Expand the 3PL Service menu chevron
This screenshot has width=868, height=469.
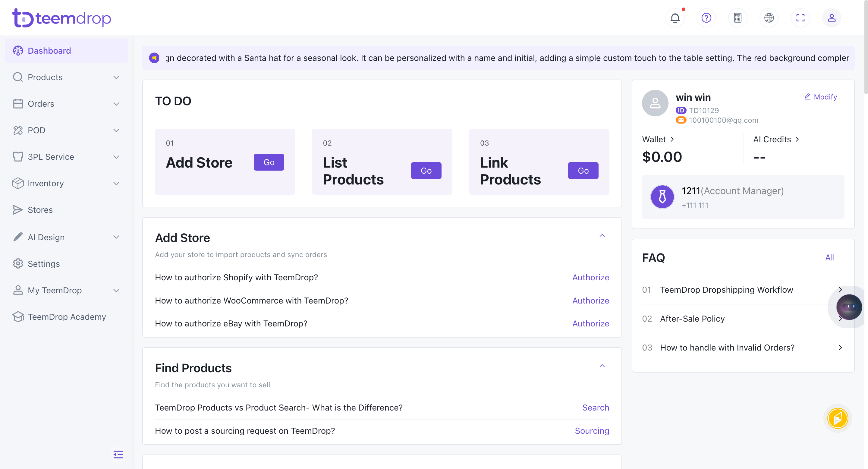coord(116,157)
